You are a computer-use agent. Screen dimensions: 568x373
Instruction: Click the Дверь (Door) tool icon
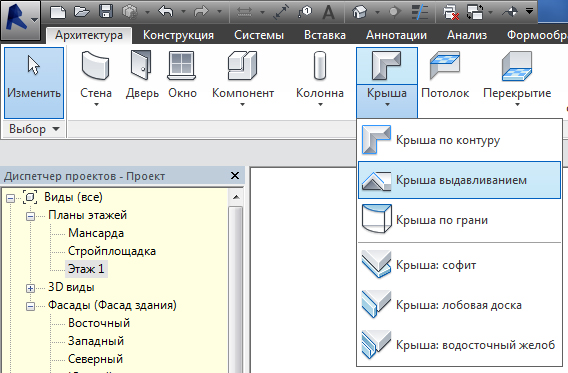pyautogui.click(x=141, y=65)
